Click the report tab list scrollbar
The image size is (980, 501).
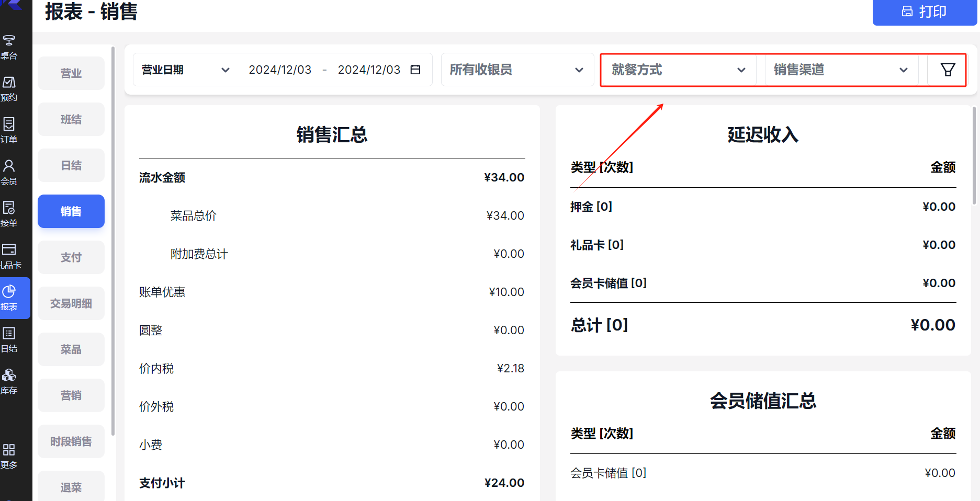[113, 241]
